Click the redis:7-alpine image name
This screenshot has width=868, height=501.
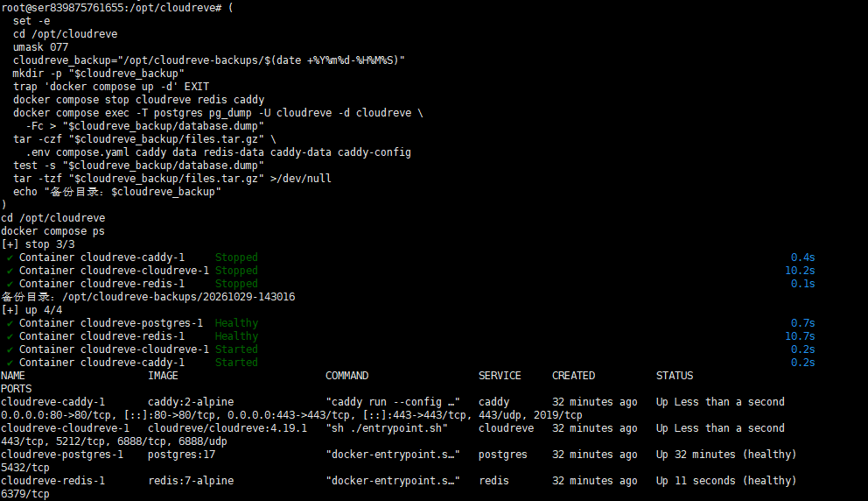(x=191, y=481)
